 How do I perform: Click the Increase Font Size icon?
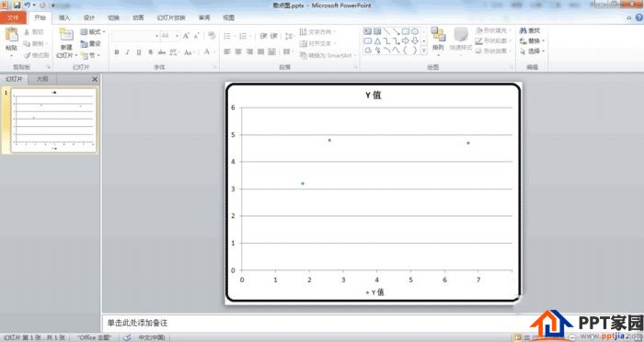tap(186, 36)
